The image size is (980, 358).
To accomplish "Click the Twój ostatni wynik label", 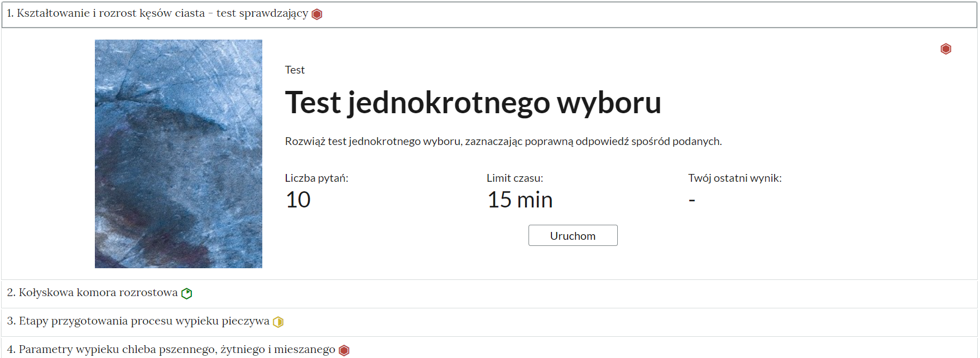I will [x=734, y=178].
